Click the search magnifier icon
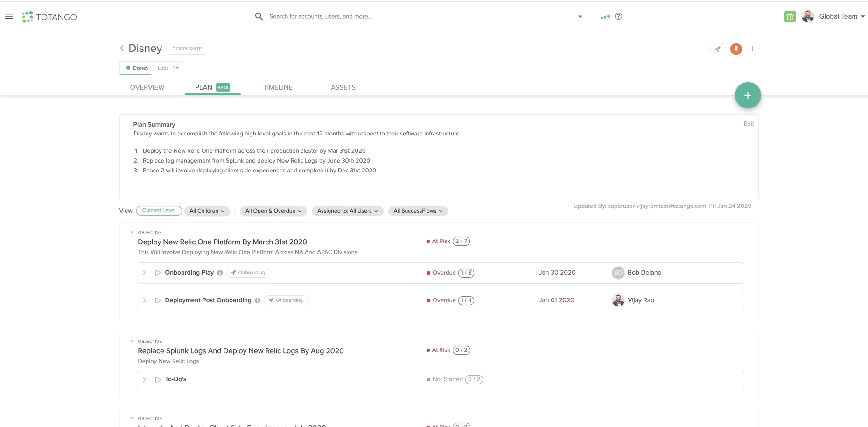The image size is (868, 427). 259,16
